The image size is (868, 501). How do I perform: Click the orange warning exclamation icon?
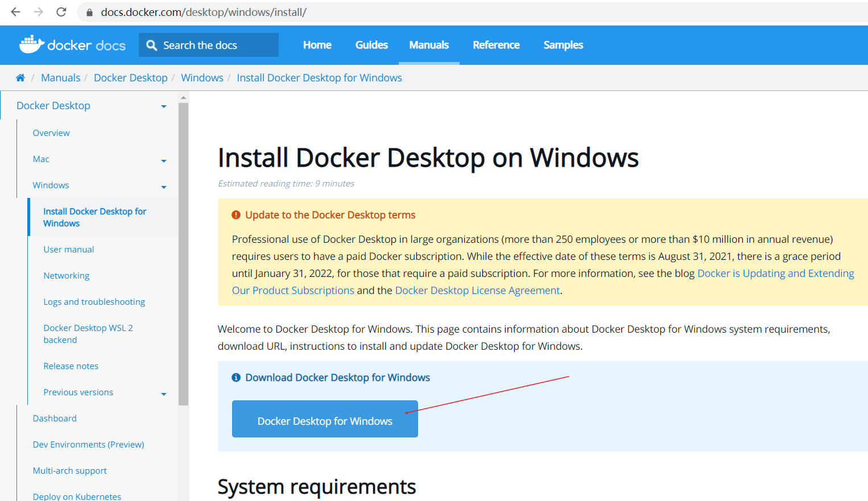236,215
